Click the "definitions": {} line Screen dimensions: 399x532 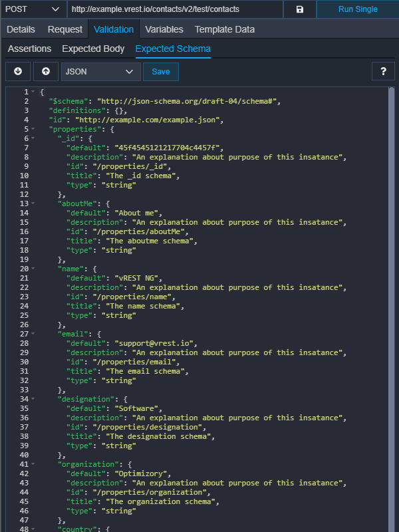coord(88,110)
